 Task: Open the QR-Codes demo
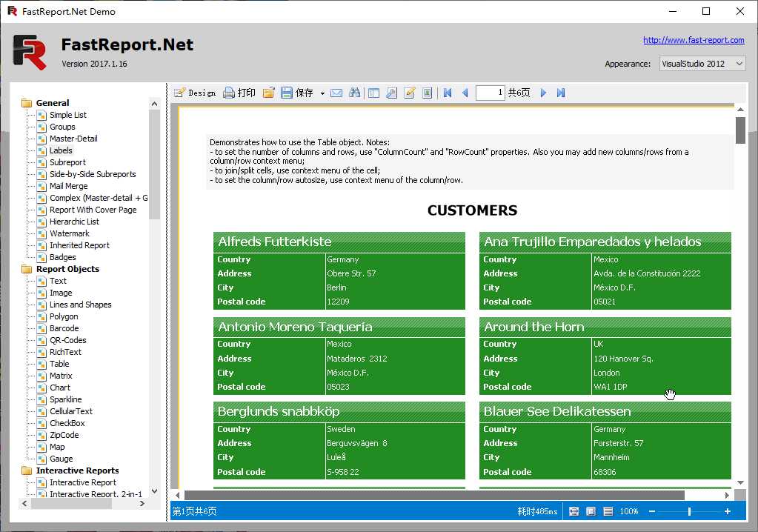(68, 340)
